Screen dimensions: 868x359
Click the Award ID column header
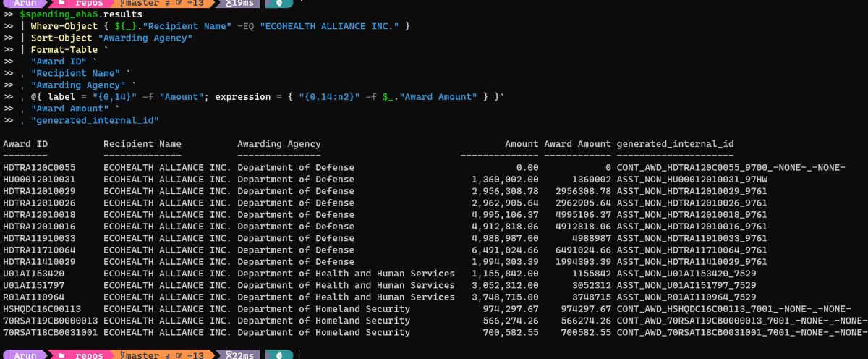click(x=25, y=144)
